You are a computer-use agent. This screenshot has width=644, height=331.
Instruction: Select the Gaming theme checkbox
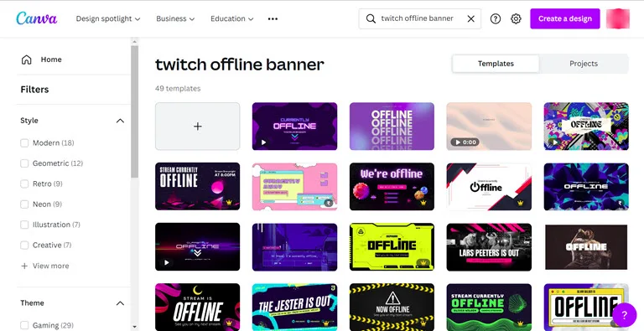pyautogui.click(x=24, y=325)
